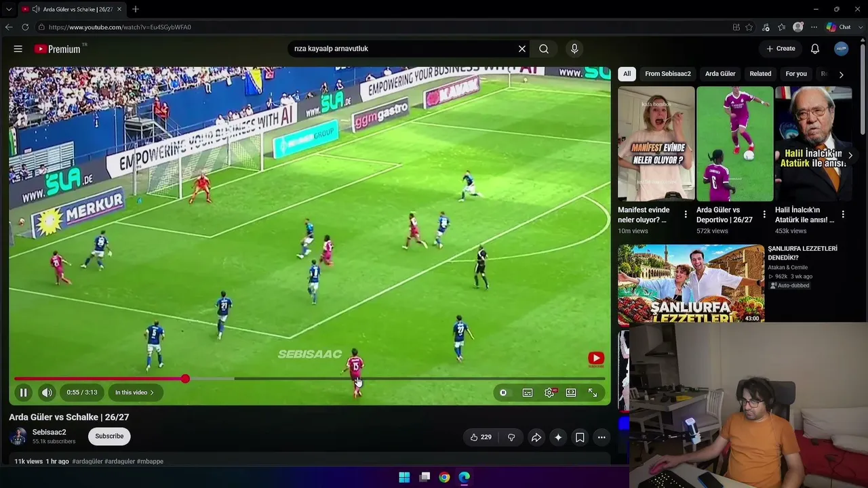Viewport: 868px width, 488px height.
Task: Toggle autoplay switch in the player
Action: tap(503, 392)
